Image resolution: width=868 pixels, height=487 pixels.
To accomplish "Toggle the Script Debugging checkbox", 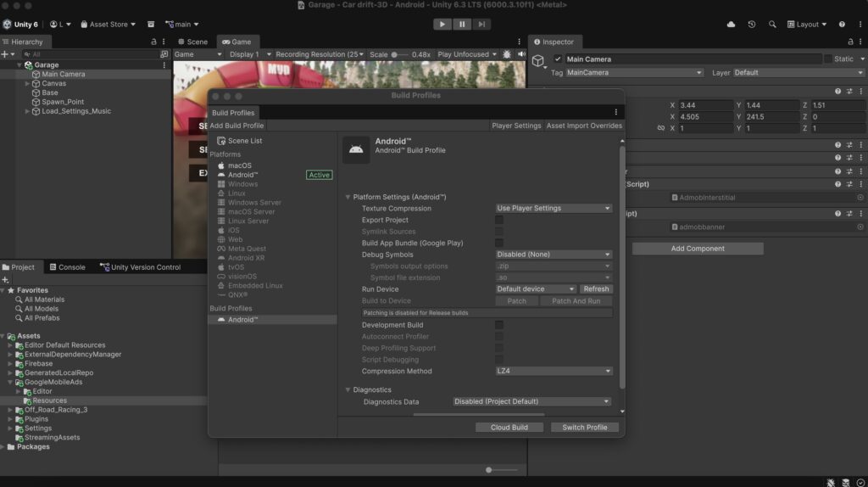I will [x=498, y=360].
